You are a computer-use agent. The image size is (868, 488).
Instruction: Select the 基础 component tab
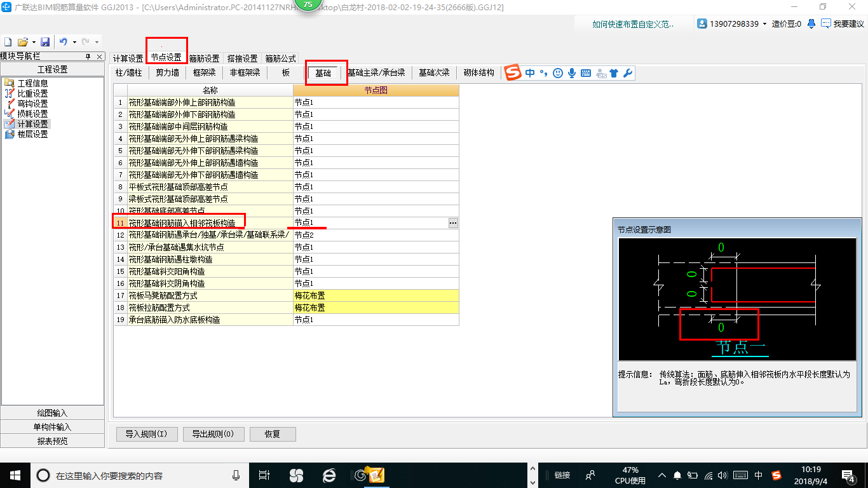pos(323,73)
